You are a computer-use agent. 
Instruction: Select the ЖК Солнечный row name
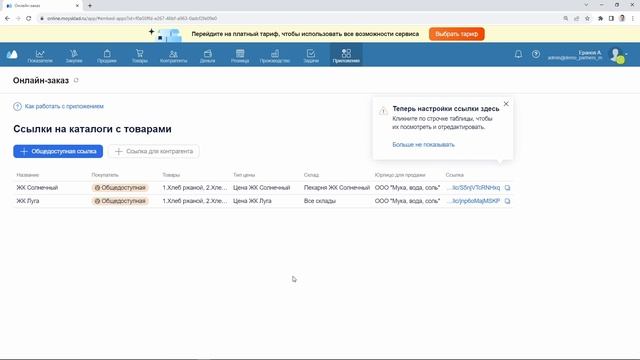(x=37, y=188)
